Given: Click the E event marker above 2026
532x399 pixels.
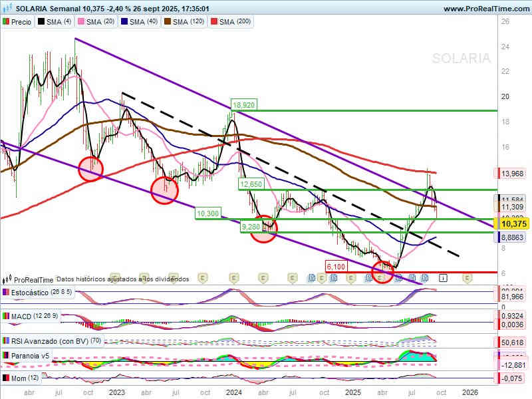Looking at the screenshot, I should click(x=467, y=278).
